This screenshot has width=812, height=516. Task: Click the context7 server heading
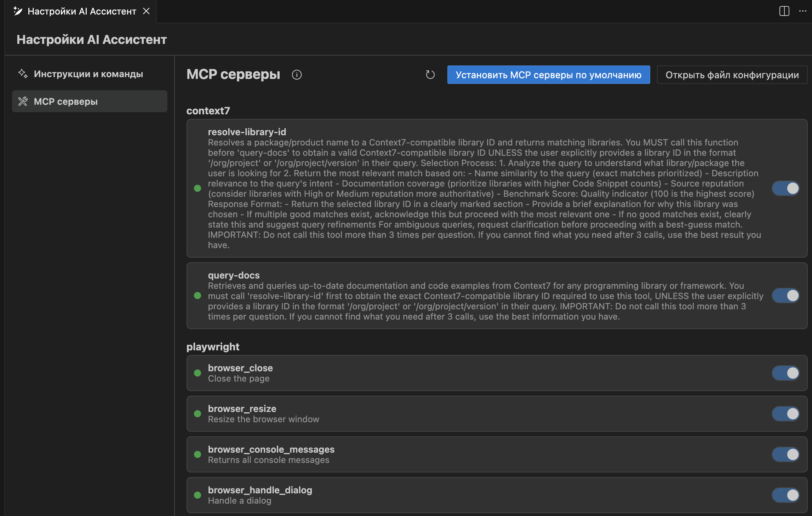[x=208, y=111]
